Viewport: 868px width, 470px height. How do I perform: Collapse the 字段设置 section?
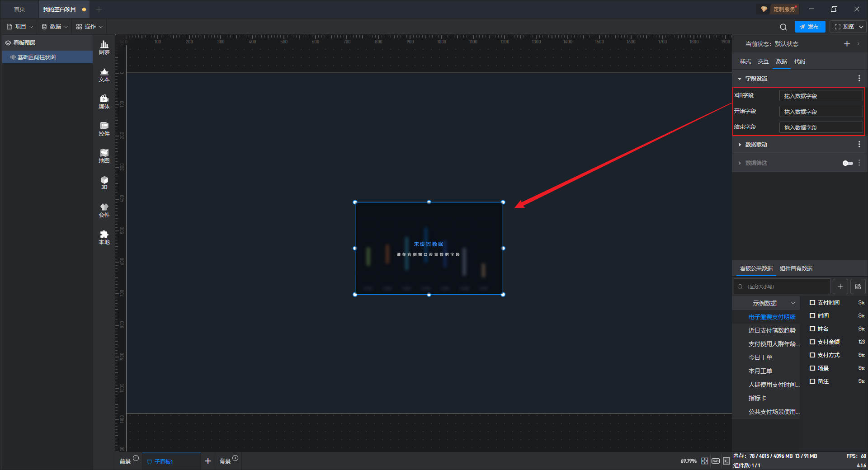point(740,79)
